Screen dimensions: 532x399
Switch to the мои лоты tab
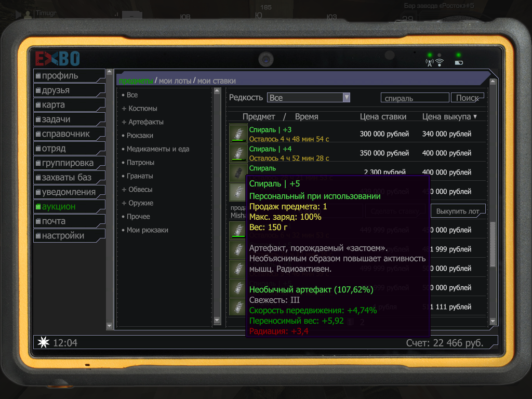click(x=175, y=81)
